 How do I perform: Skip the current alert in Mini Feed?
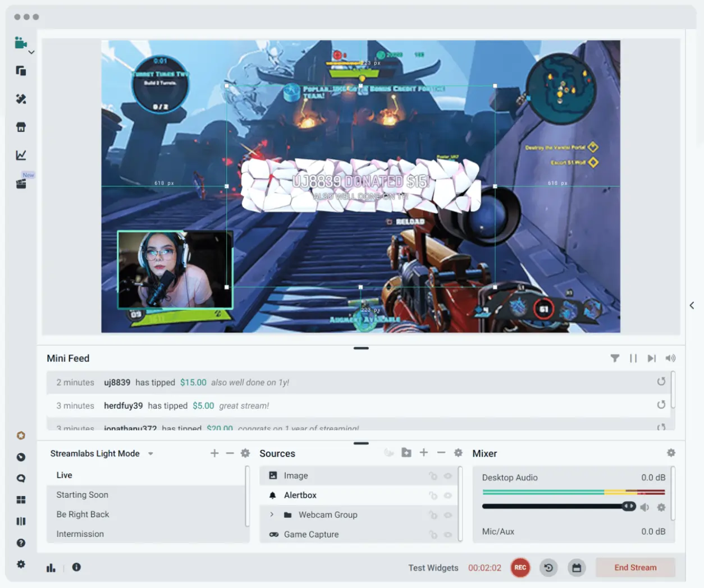pos(652,358)
